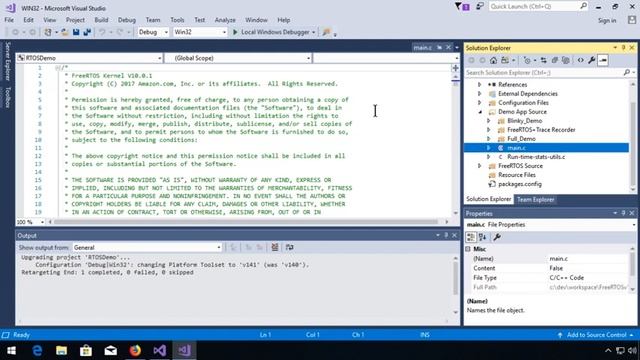Click Sync with Active Document icon

pos(544,60)
